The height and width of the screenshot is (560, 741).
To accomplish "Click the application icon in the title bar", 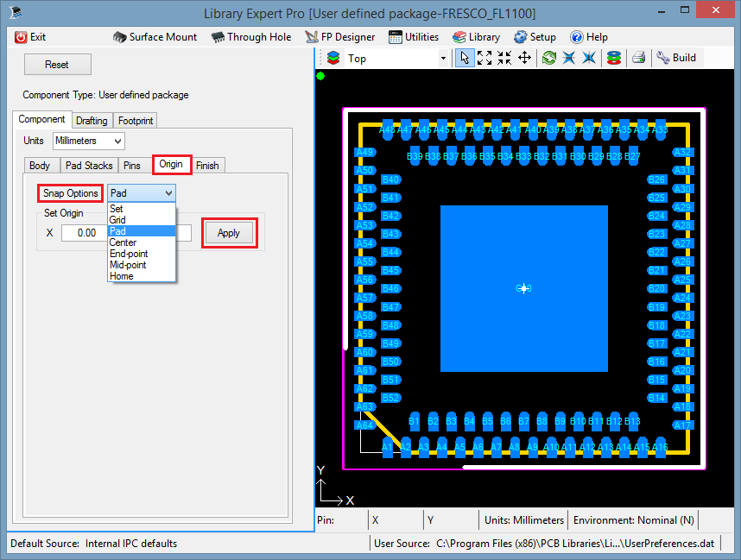I will click(16, 12).
